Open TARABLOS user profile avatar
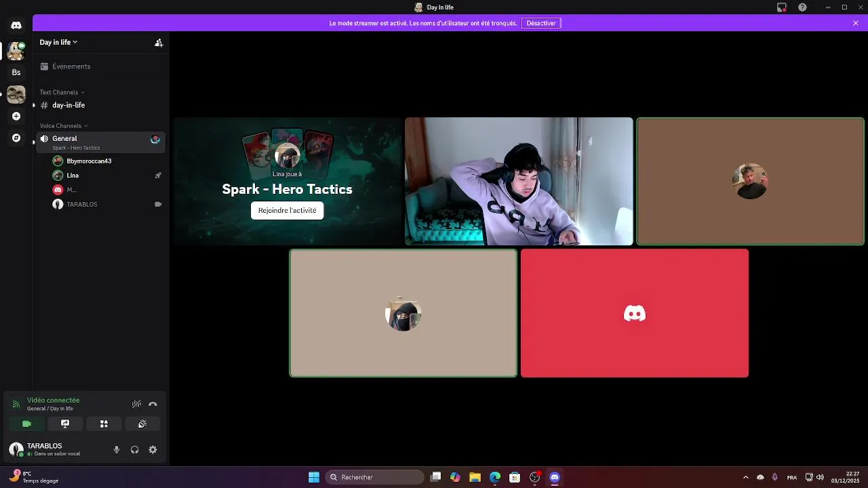 [16, 449]
